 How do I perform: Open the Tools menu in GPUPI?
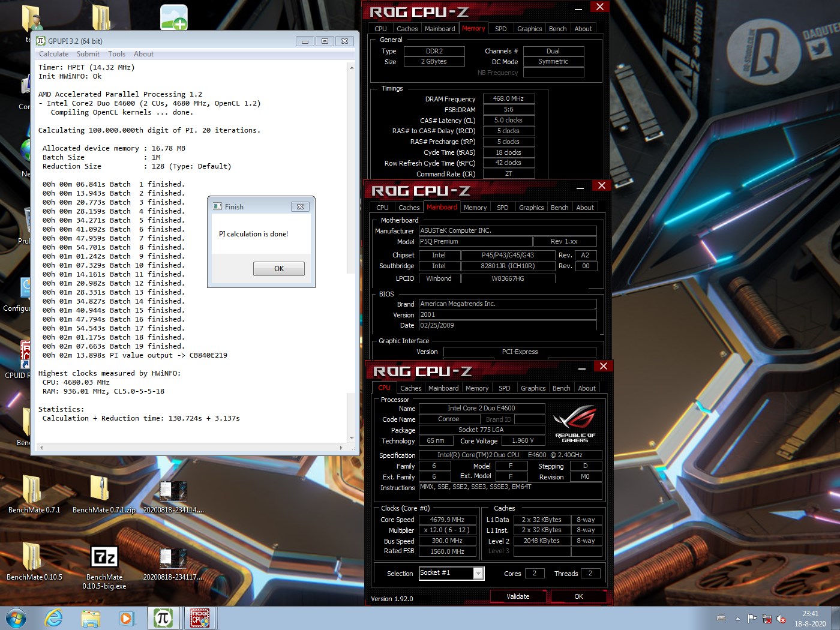116,54
